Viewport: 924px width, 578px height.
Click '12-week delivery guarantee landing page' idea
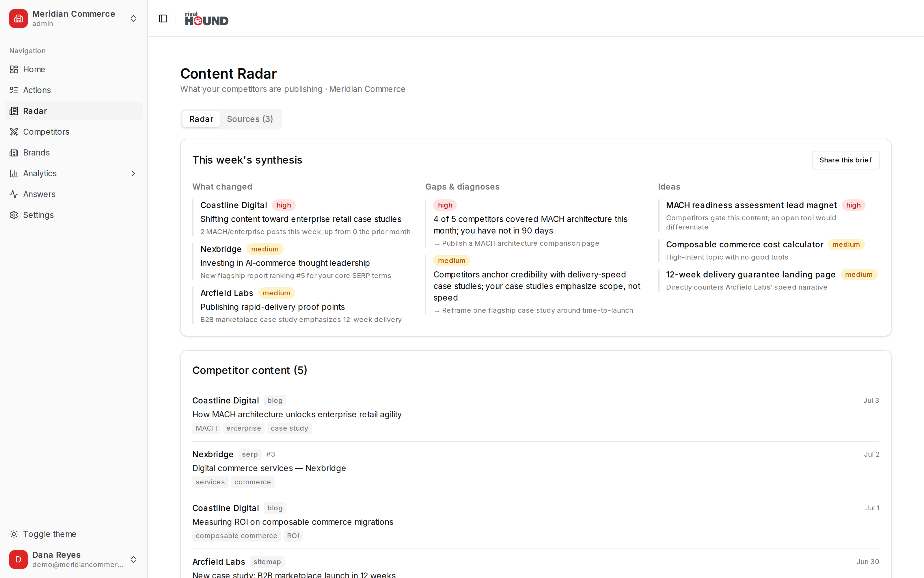click(751, 275)
